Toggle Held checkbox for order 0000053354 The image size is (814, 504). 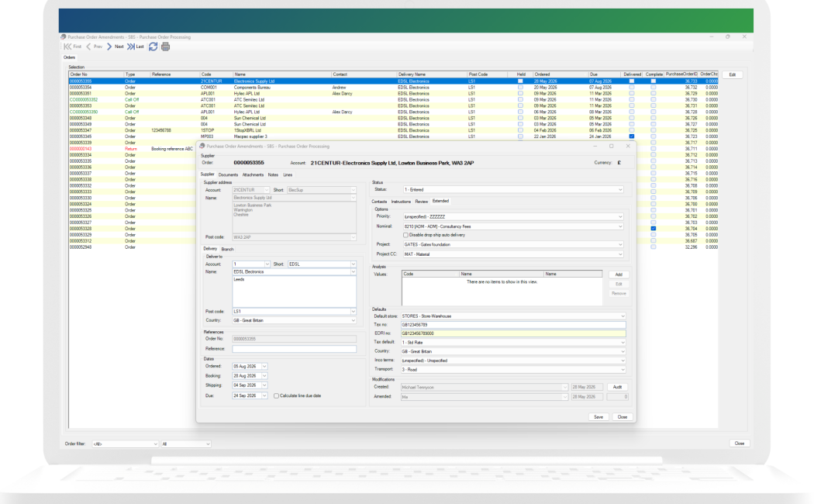pyautogui.click(x=520, y=87)
